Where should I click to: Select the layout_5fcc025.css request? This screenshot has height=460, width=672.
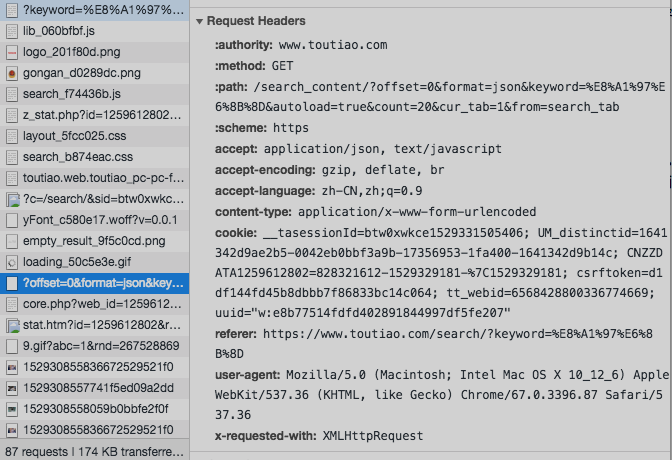tap(94, 136)
